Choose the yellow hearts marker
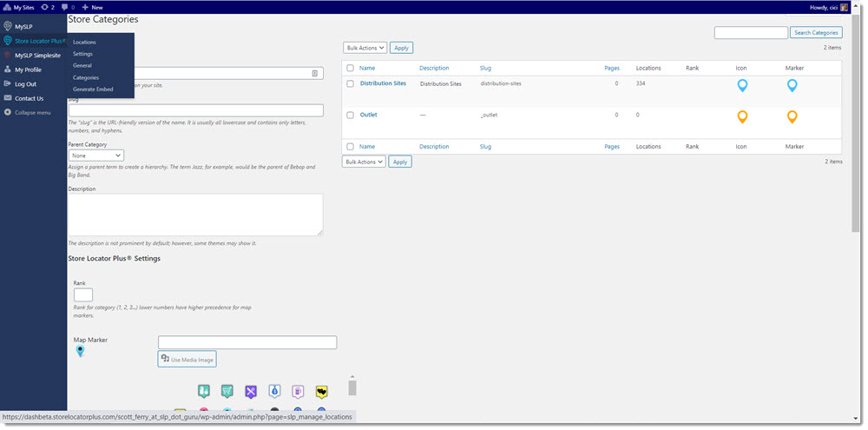The width and height of the screenshot is (868, 430). coord(322,391)
